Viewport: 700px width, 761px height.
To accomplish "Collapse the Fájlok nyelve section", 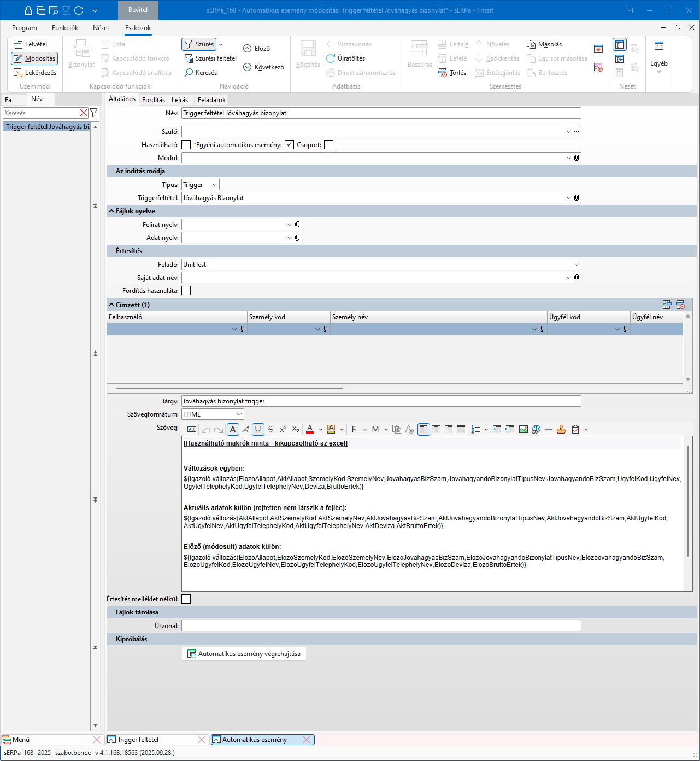I will [111, 211].
